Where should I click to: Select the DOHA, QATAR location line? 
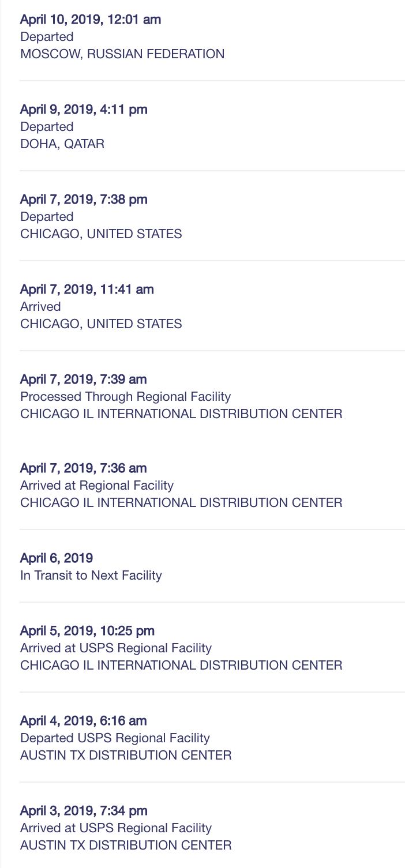pos(62,144)
